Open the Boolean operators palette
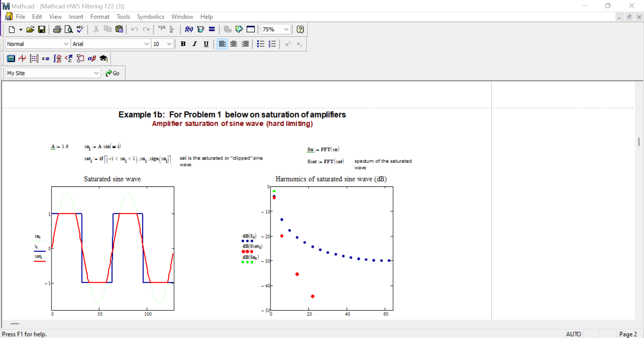The height and width of the screenshot is (338, 644). (69, 58)
